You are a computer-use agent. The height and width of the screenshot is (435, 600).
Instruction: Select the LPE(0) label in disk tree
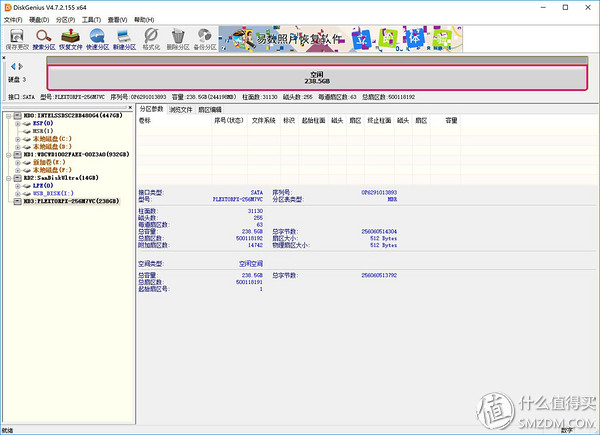43,186
